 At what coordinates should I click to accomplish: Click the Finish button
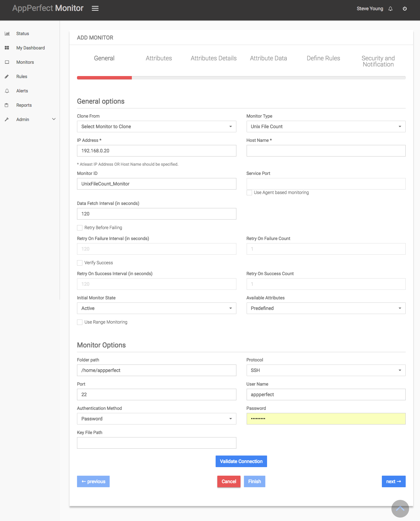pos(254,481)
